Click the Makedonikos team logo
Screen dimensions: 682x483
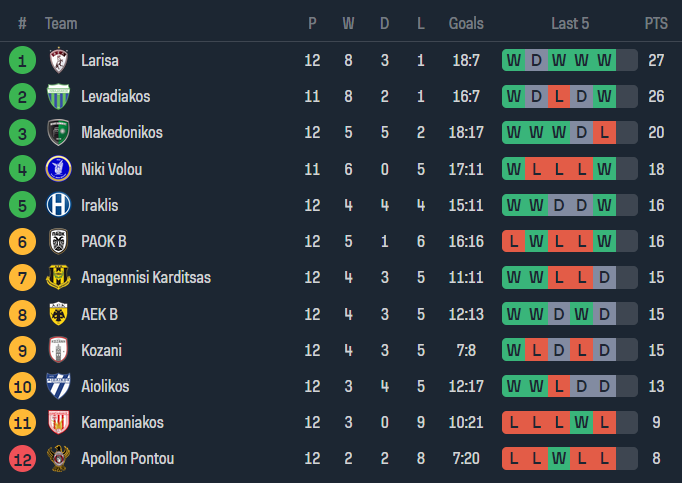coord(59,133)
